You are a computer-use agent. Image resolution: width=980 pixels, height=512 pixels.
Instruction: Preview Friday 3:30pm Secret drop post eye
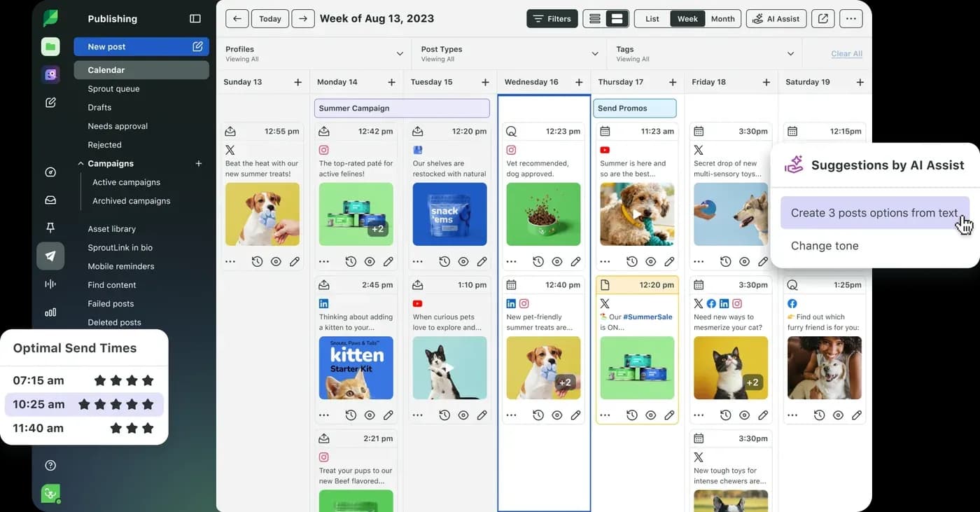[745, 261]
